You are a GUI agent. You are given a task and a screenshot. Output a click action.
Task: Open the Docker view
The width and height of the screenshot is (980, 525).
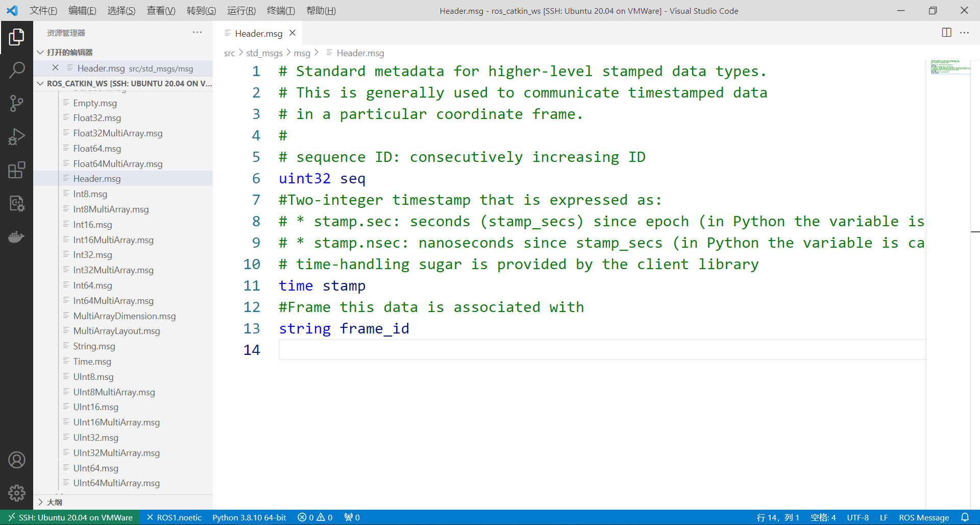click(x=16, y=236)
